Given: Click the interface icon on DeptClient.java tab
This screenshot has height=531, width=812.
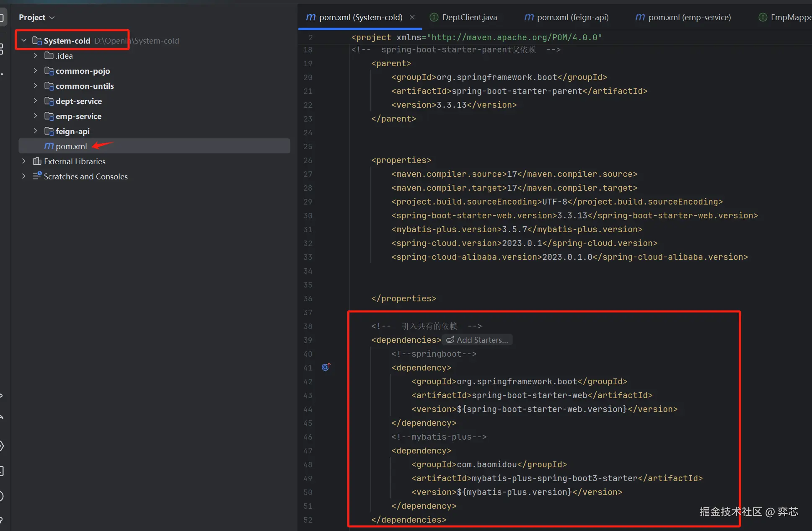Looking at the screenshot, I should coord(434,17).
